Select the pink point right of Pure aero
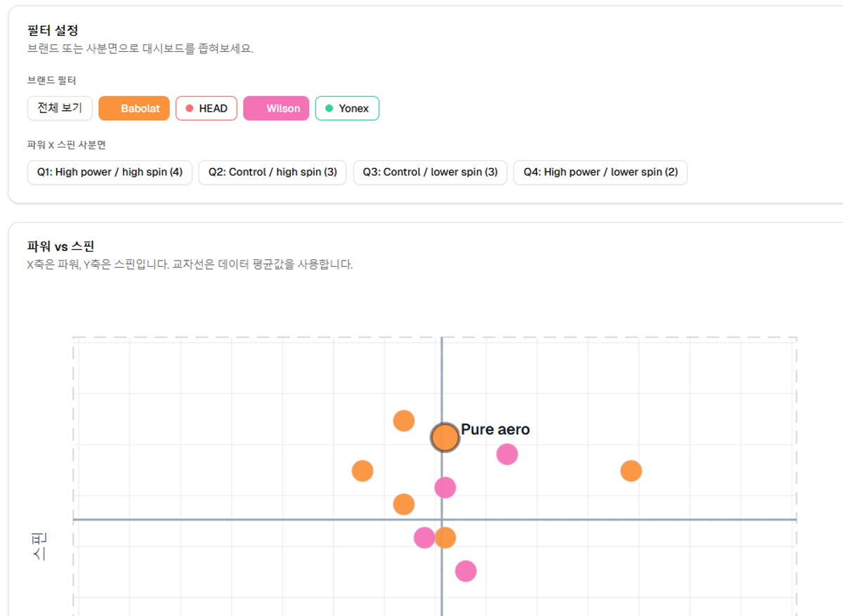The image size is (843, 616). click(507, 454)
